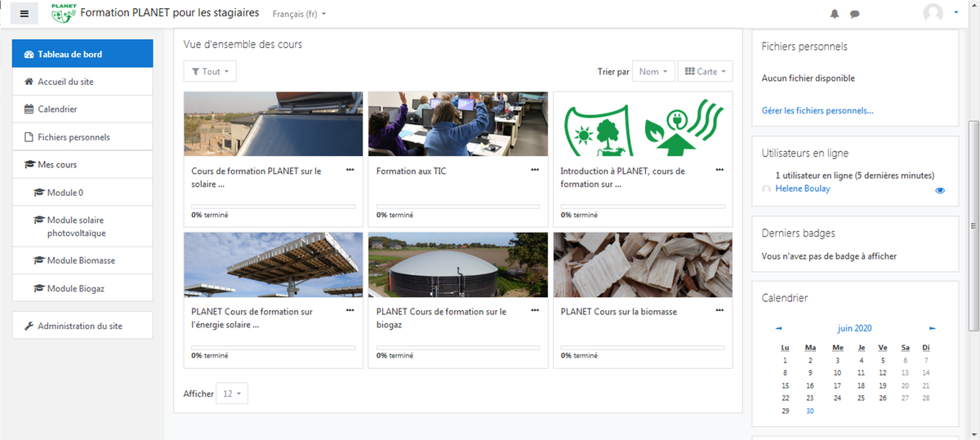Click the user avatar picture

pos(933,13)
